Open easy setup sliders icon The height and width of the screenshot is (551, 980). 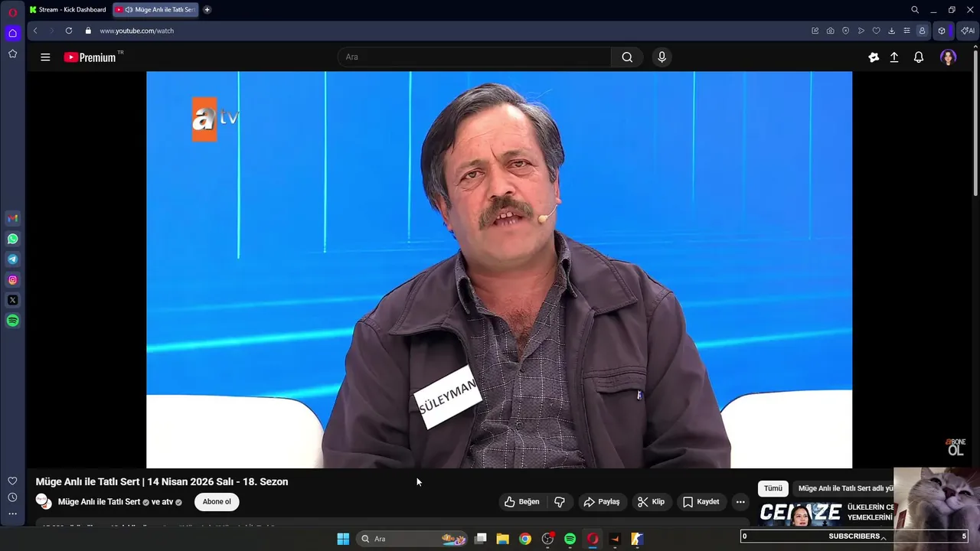907,31
